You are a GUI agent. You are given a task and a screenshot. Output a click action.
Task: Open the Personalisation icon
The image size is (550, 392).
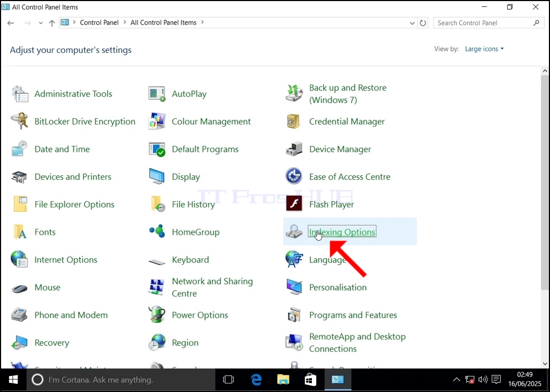(x=294, y=287)
